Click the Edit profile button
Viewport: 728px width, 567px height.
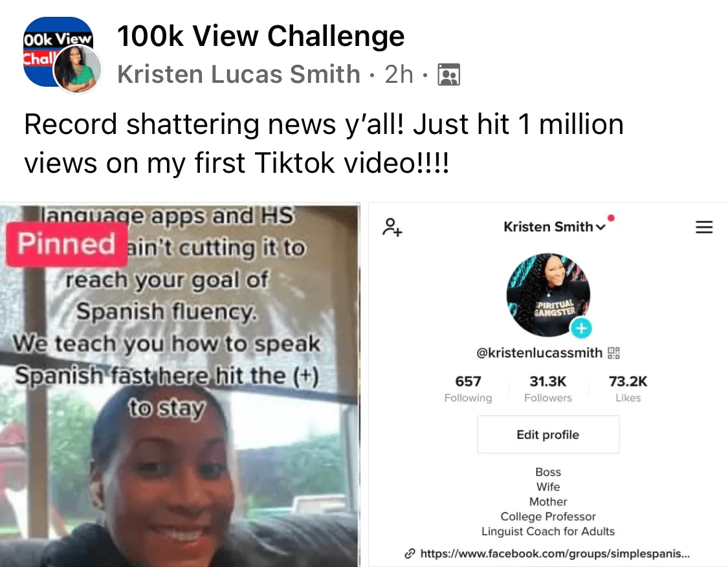[x=548, y=435]
